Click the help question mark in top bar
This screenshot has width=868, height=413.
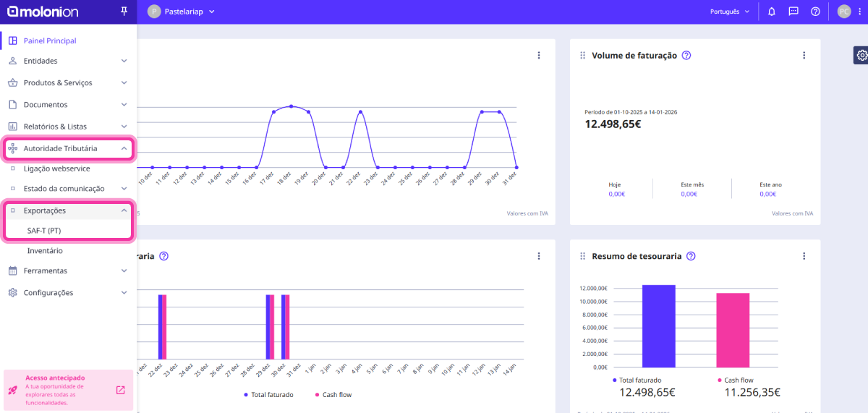point(815,12)
